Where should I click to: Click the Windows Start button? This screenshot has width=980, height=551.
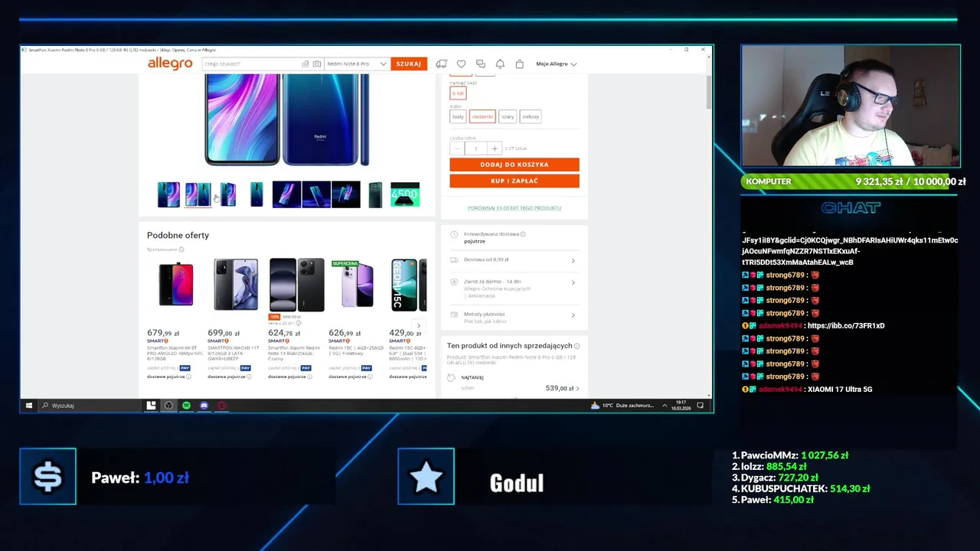tap(29, 406)
